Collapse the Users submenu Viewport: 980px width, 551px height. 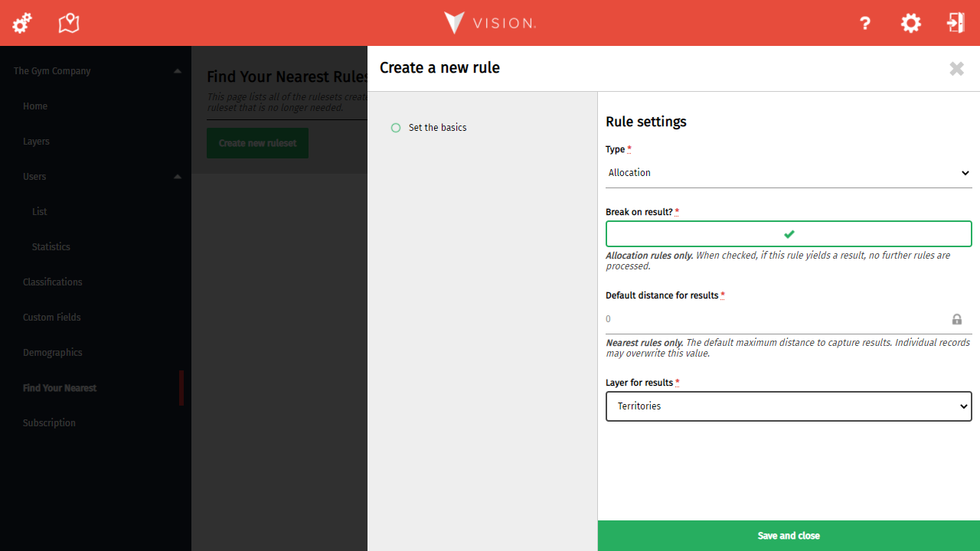coord(178,177)
